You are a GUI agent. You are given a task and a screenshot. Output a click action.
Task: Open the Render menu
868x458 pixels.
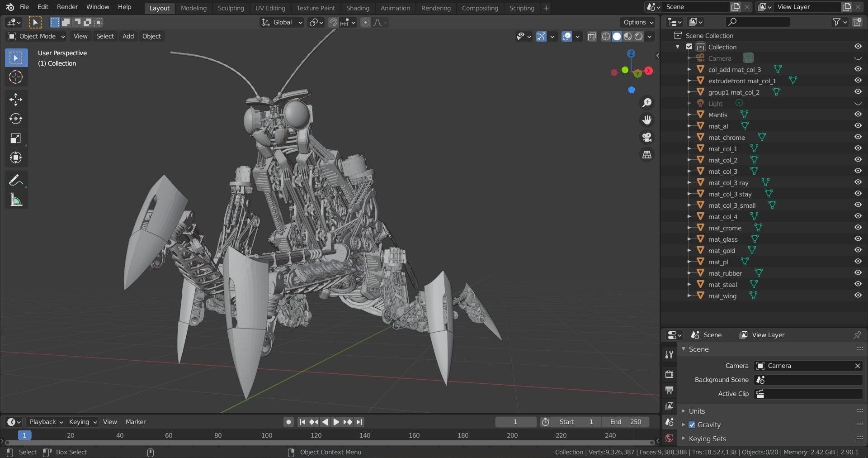click(67, 7)
